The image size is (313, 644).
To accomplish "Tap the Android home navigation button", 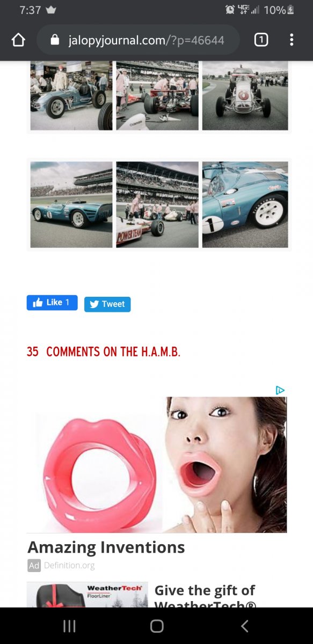I will pos(157,626).
